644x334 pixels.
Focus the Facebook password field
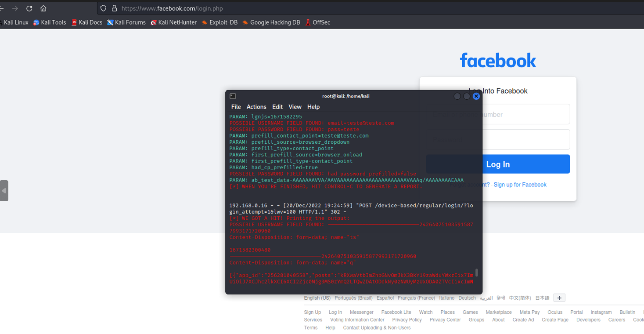(x=498, y=139)
